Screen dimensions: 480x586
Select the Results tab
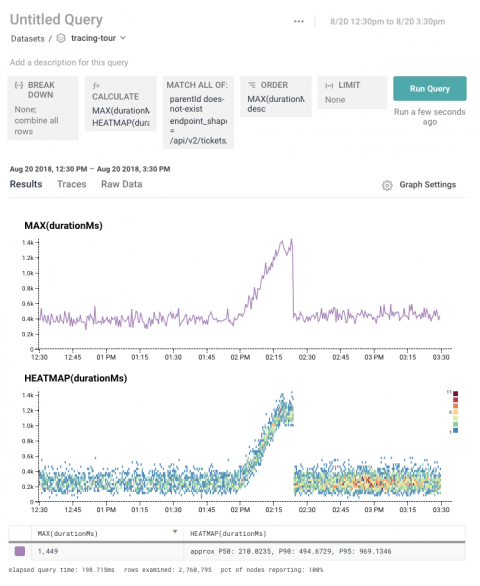pyautogui.click(x=26, y=184)
